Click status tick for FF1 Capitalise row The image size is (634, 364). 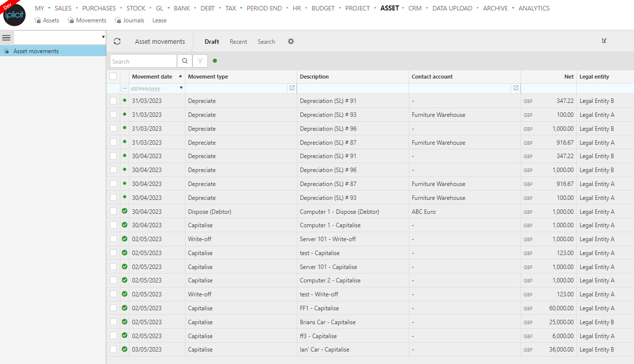pyautogui.click(x=124, y=308)
